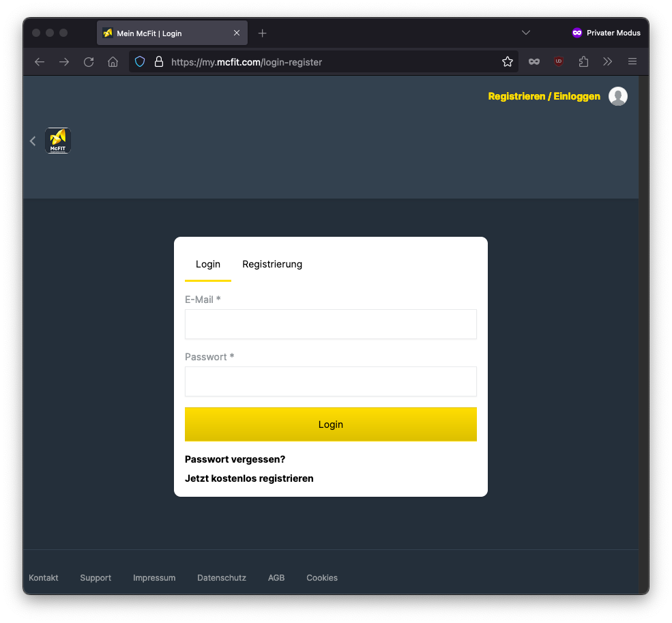The image size is (672, 623).
Task: Open Jetzt kostenlos registrieren link
Action: pyautogui.click(x=249, y=478)
